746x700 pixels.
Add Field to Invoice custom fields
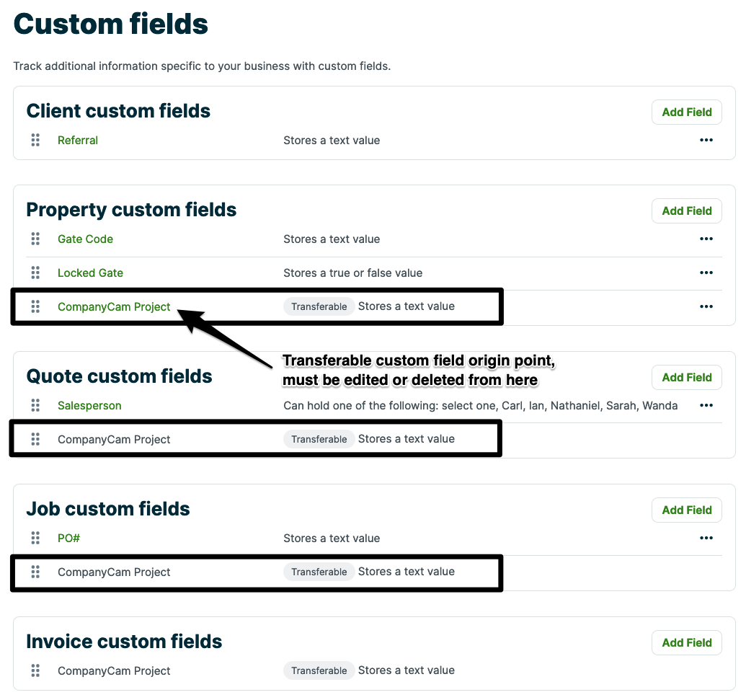point(686,643)
